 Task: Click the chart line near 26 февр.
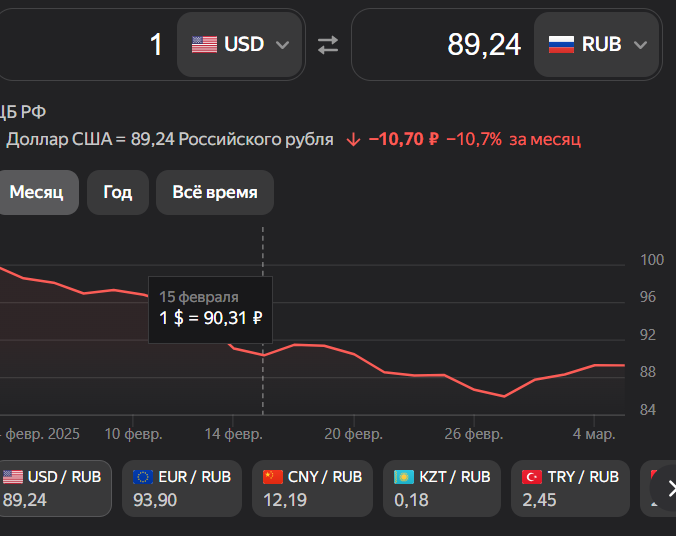click(x=475, y=389)
